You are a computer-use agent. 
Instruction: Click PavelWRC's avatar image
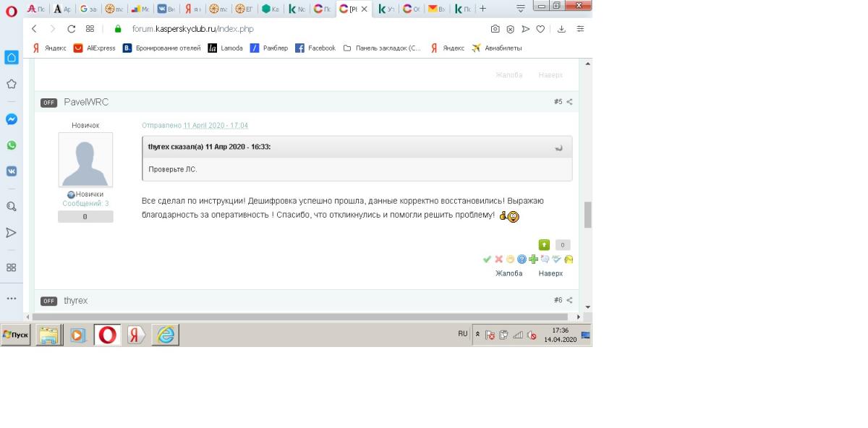pos(85,160)
